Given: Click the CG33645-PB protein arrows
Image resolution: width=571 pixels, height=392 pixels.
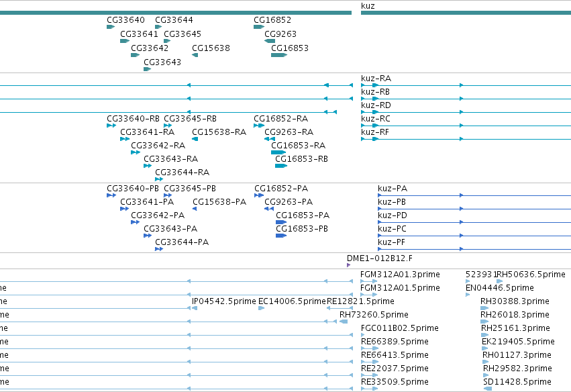Looking at the screenshot, I should click(168, 195).
